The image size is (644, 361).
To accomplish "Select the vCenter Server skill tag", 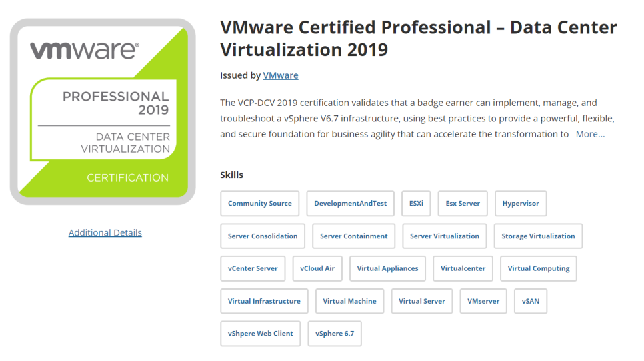I will click(x=253, y=268).
